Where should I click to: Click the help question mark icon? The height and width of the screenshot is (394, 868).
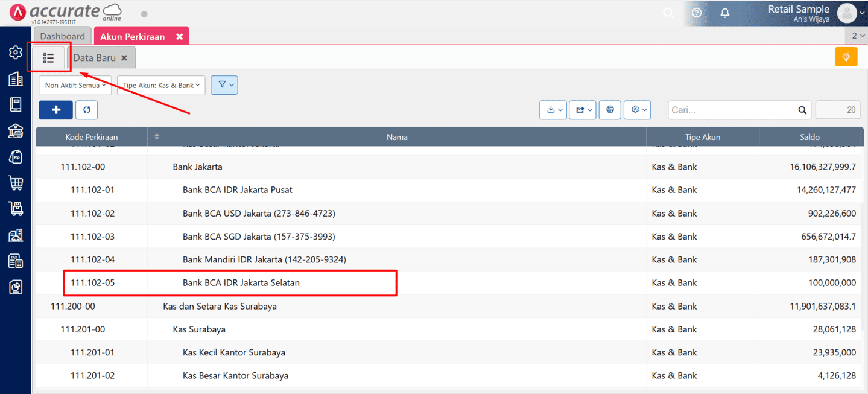pos(697,13)
